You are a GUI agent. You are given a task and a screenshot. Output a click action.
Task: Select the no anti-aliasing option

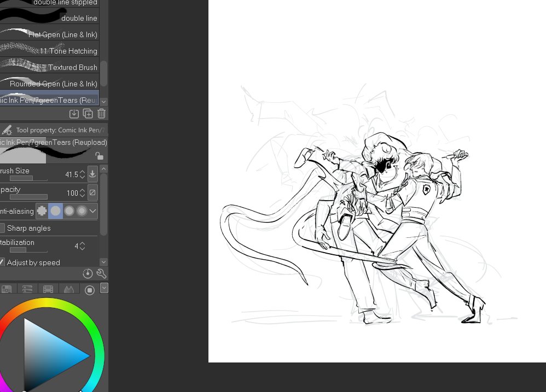click(42, 211)
